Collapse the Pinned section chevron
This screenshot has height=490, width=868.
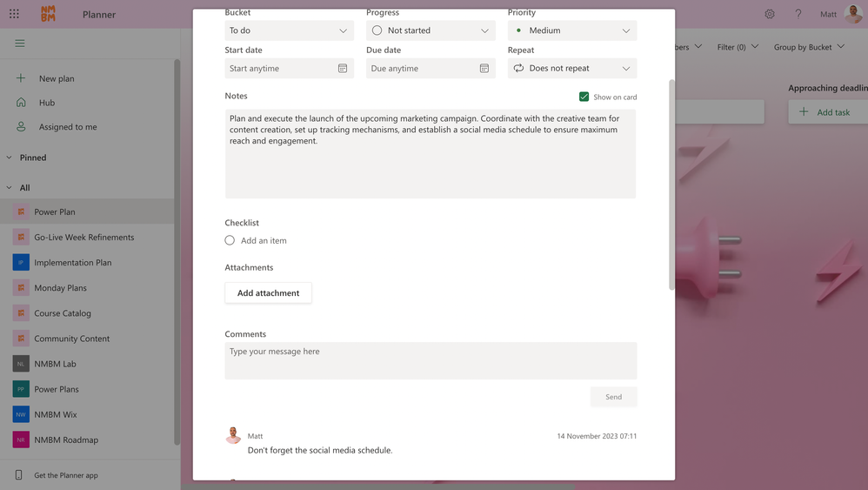pos(9,158)
